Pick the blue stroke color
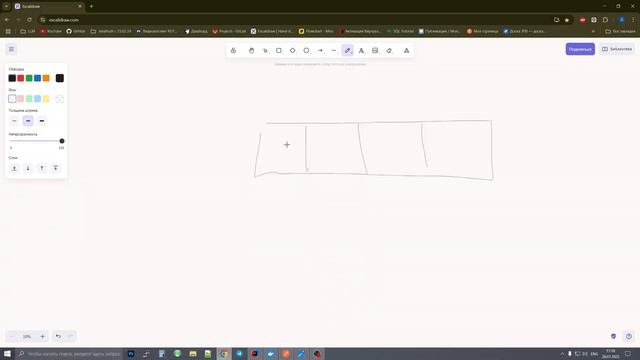 38,78
